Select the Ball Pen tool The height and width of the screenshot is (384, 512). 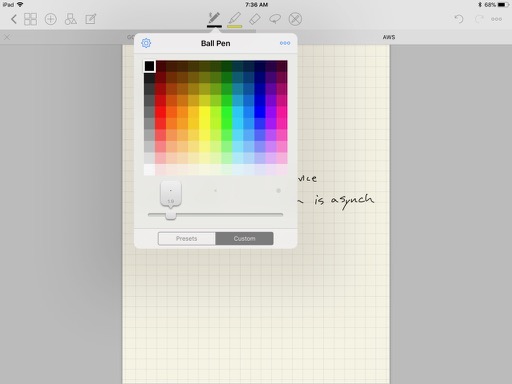point(214,19)
